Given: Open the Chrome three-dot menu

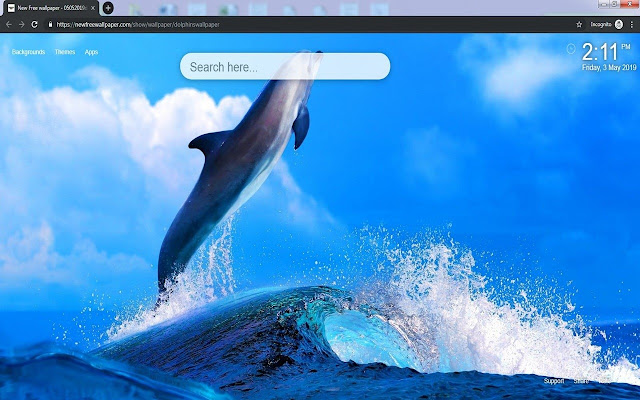Looking at the screenshot, I should click(632, 24).
